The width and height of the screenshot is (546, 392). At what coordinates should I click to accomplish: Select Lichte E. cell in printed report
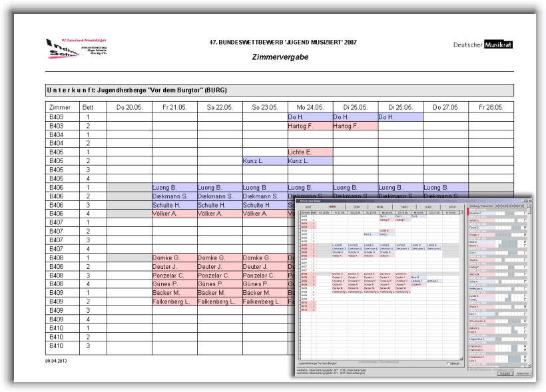tap(310, 152)
